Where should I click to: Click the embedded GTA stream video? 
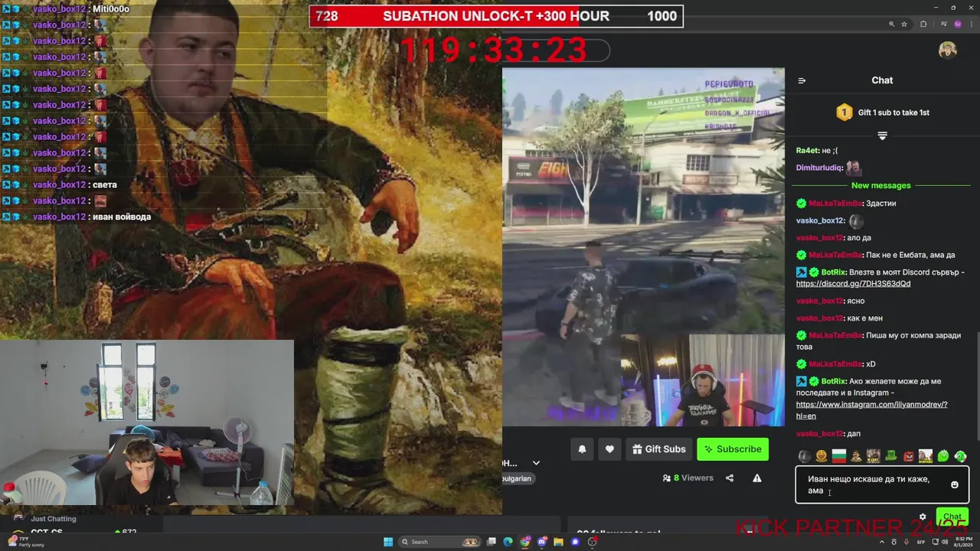pos(643,246)
